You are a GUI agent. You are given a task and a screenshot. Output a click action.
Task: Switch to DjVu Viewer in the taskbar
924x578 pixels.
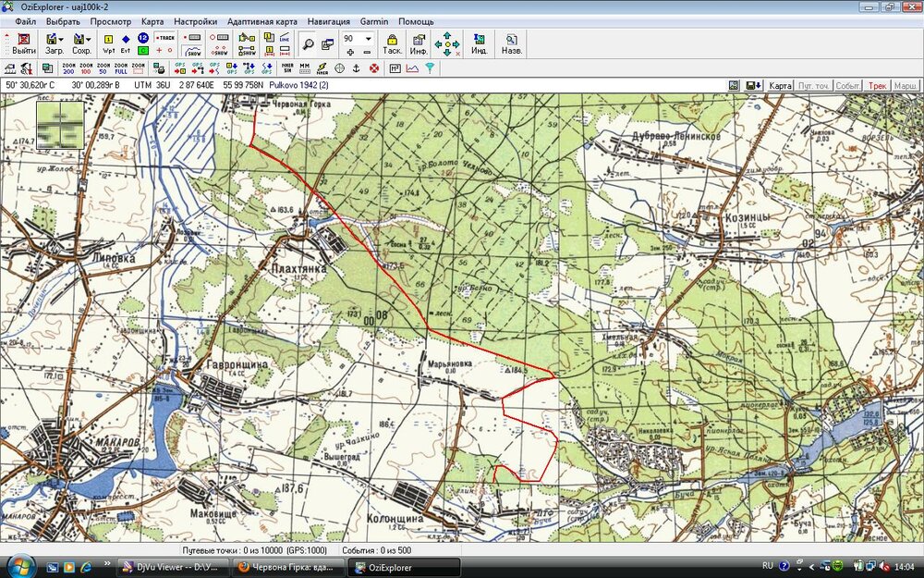[173, 567]
